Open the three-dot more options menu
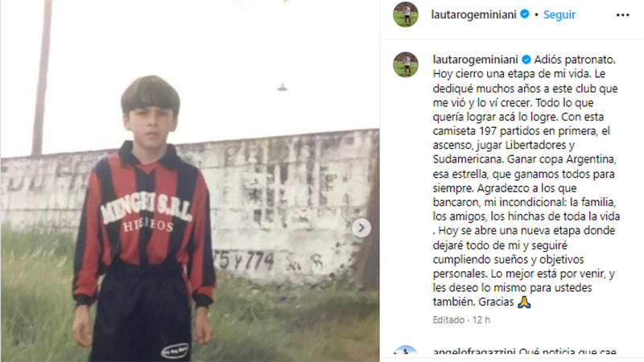Image resolution: width=644 pixels, height=362 pixels. coord(622,15)
